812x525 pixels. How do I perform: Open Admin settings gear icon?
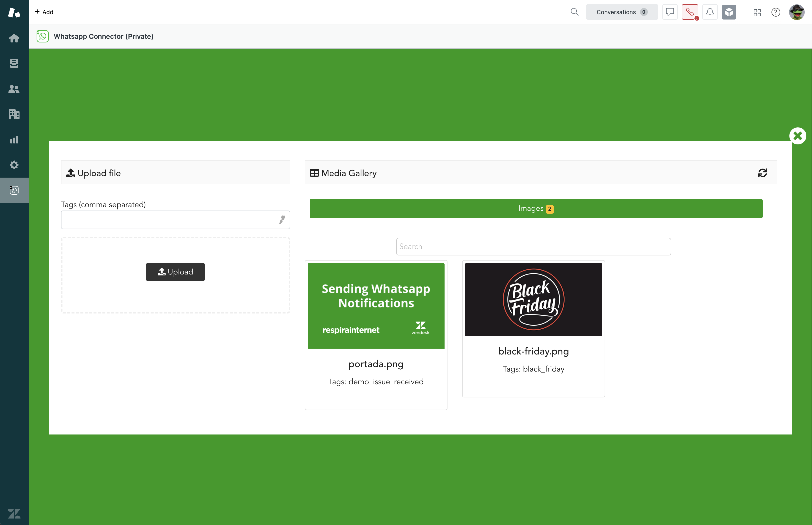click(x=14, y=165)
